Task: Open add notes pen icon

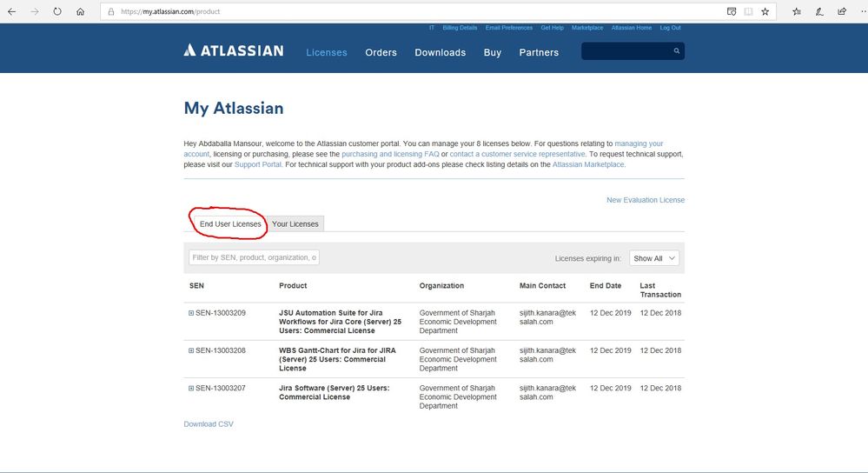Action: click(x=819, y=11)
